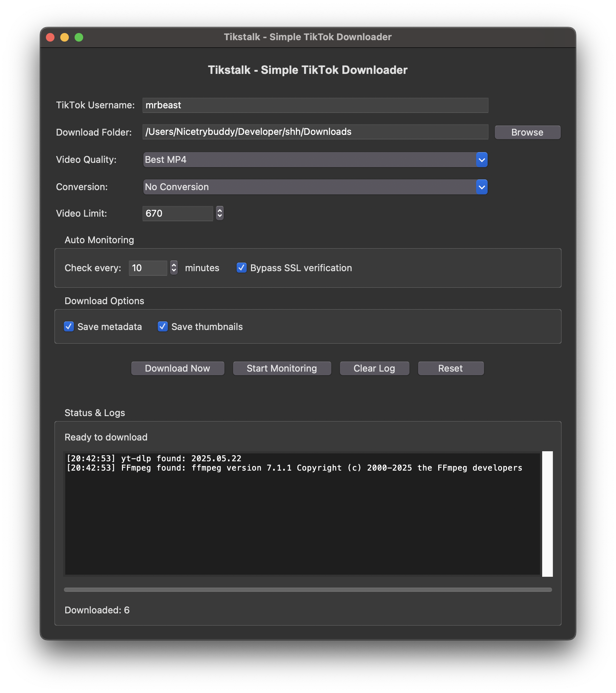Click the FFmpeg found log line

(294, 468)
